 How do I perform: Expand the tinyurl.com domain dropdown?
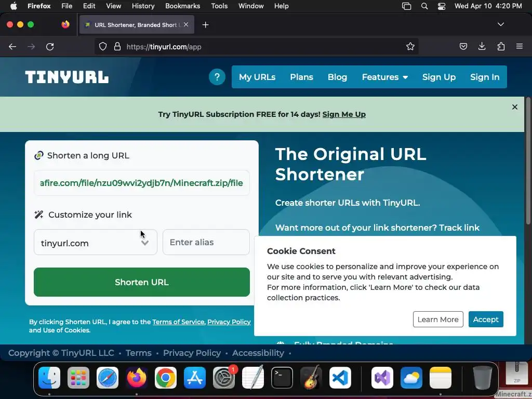coord(96,242)
